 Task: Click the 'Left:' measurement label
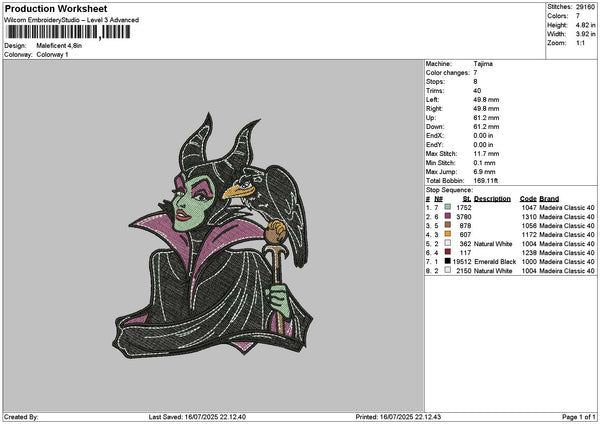432,100
